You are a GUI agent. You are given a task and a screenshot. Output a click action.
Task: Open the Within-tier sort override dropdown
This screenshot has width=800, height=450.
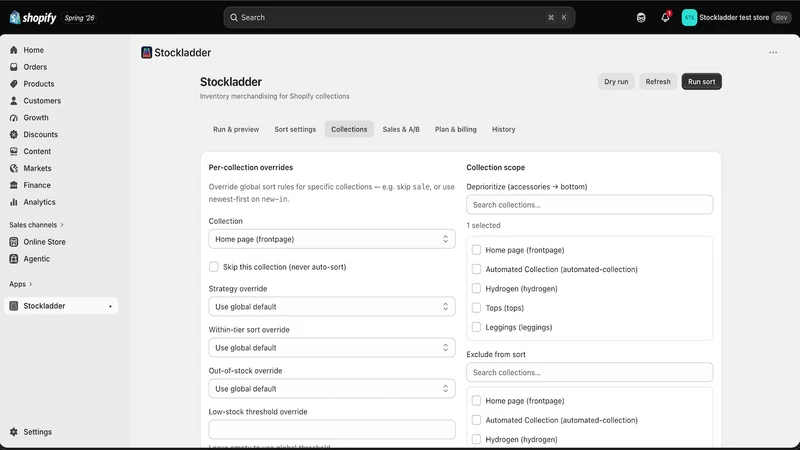coord(332,348)
